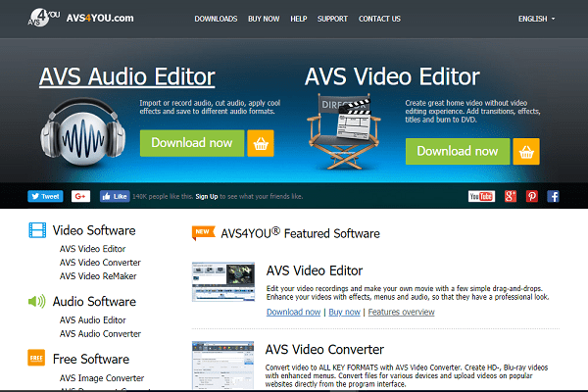
Task: Open AVS Audio Converter in the sidebar
Action: click(x=100, y=334)
